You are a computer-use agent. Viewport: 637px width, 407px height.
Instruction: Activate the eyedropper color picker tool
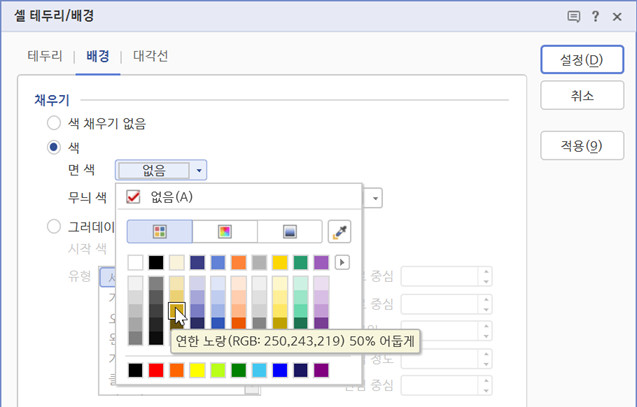[339, 232]
